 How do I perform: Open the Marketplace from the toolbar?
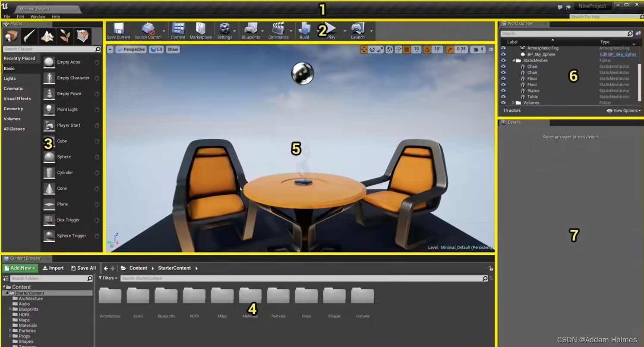pyautogui.click(x=201, y=31)
